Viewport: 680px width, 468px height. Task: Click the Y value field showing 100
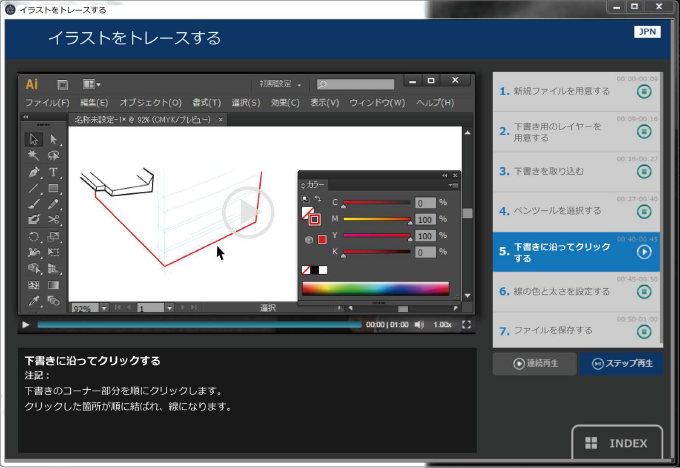(425, 236)
